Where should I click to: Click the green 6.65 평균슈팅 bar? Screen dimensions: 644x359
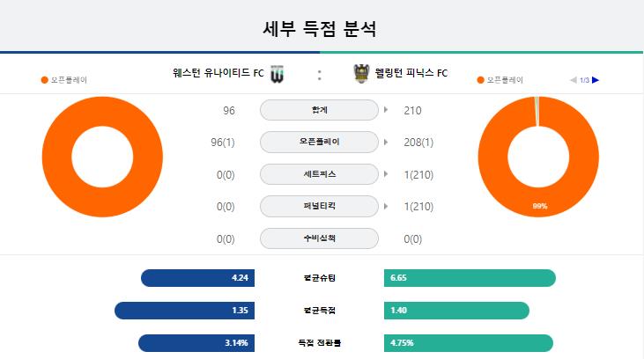[470, 278]
